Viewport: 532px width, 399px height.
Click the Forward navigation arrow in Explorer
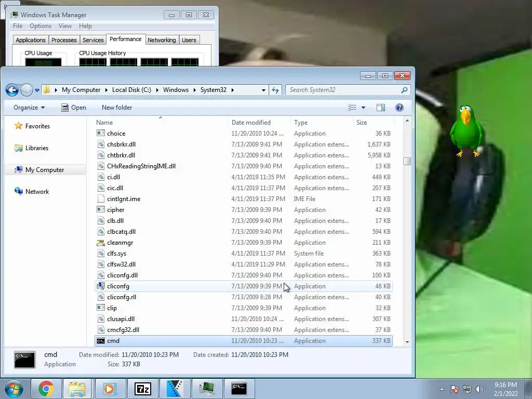click(x=26, y=90)
